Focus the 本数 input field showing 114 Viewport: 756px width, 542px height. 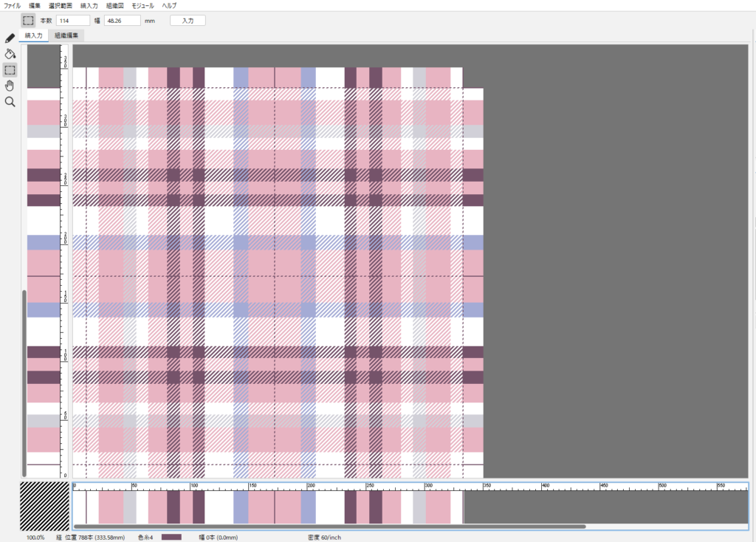pyautogui.click(x=73, y=21)
